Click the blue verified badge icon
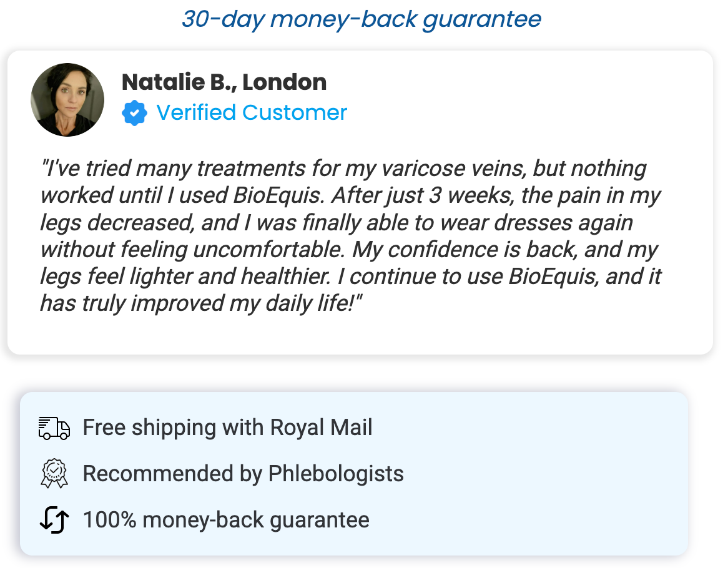Screen dimensions: 728x568 134,113
